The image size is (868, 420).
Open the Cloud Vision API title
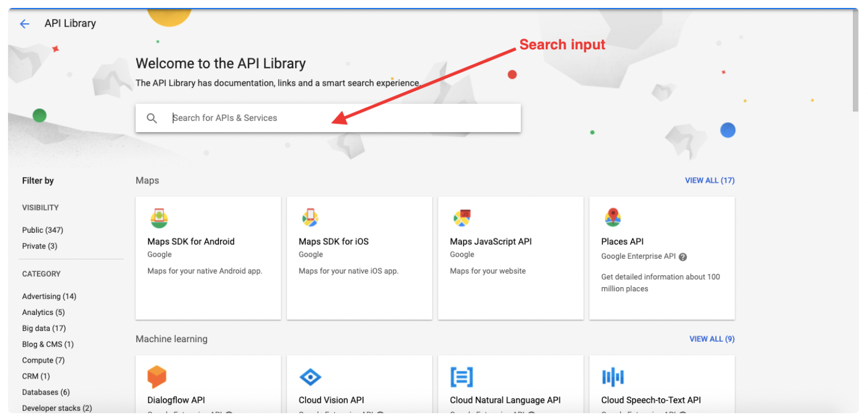[331, 400]
